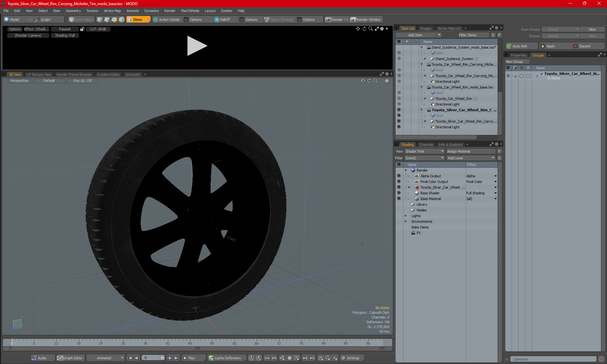Expand Toyota_Car_Wheel_Rim (2) group

[x=425, y=99]
